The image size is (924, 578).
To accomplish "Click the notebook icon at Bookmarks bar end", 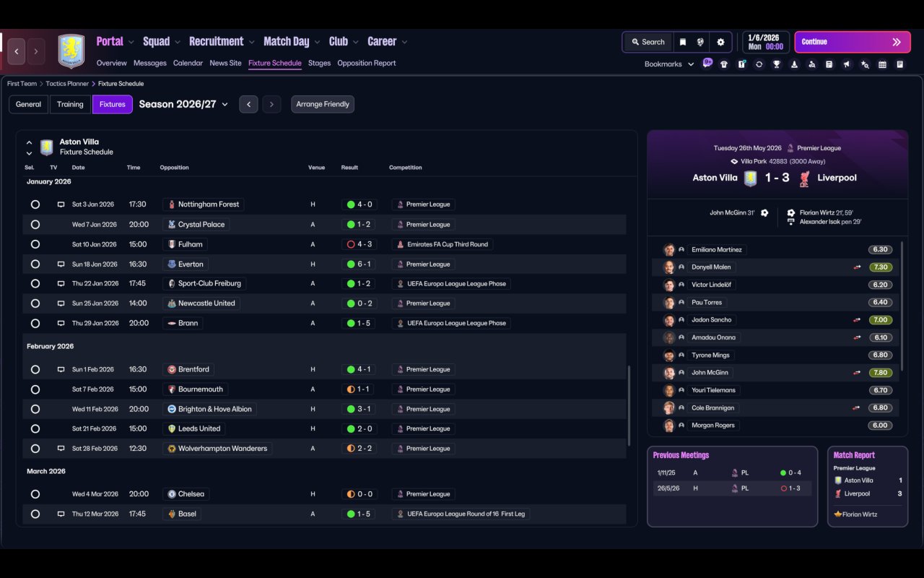I will 900,64.
